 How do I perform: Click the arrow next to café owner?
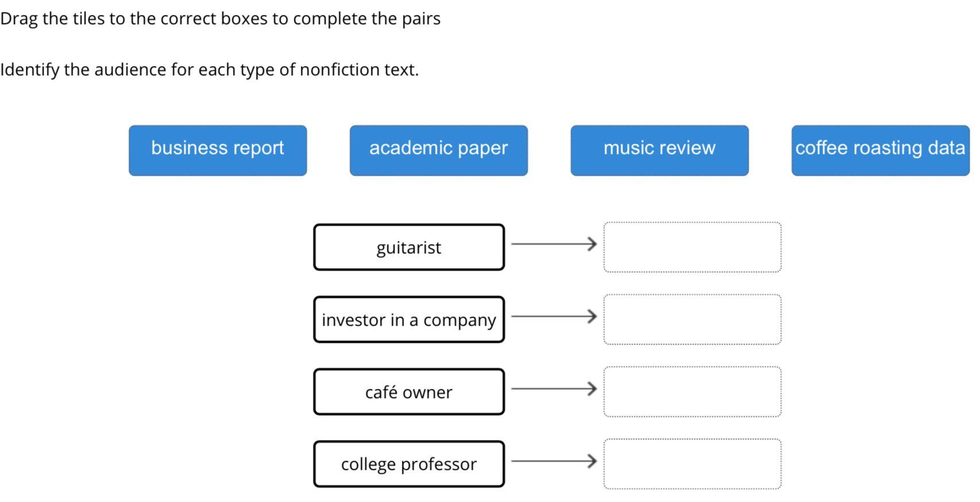coord(553,389)
